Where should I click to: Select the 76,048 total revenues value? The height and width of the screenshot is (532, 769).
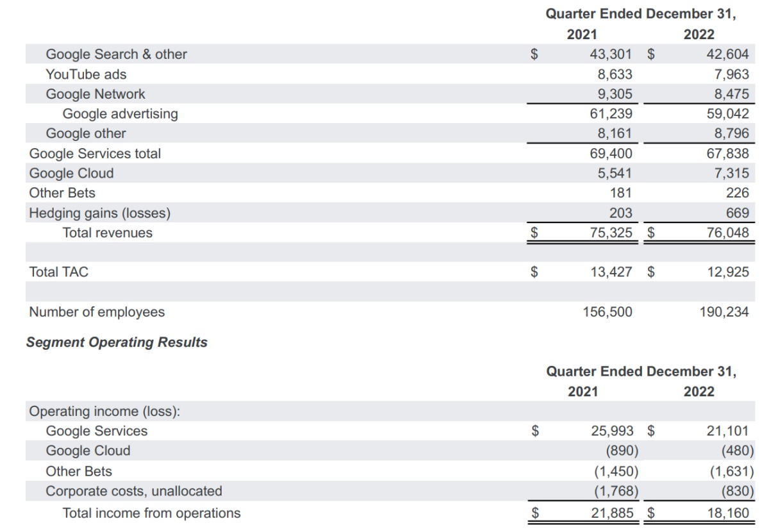(729, 233)
